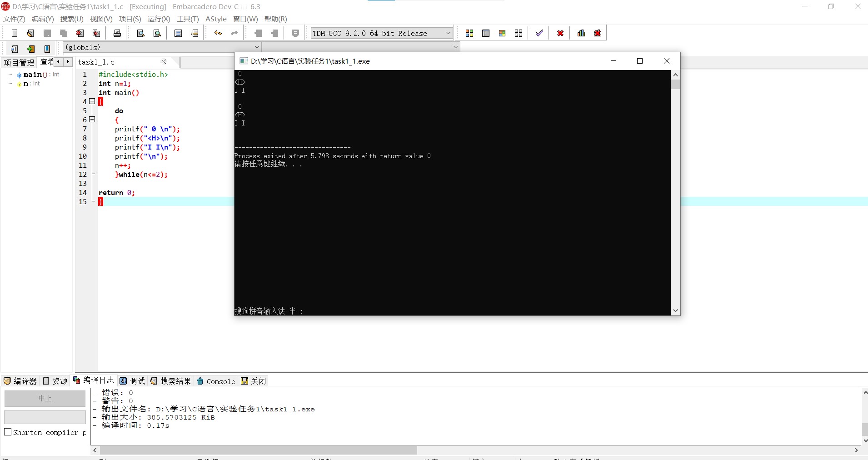Click the Save All toolbar icon
This screenshot has width=868, height=460.
64,33
